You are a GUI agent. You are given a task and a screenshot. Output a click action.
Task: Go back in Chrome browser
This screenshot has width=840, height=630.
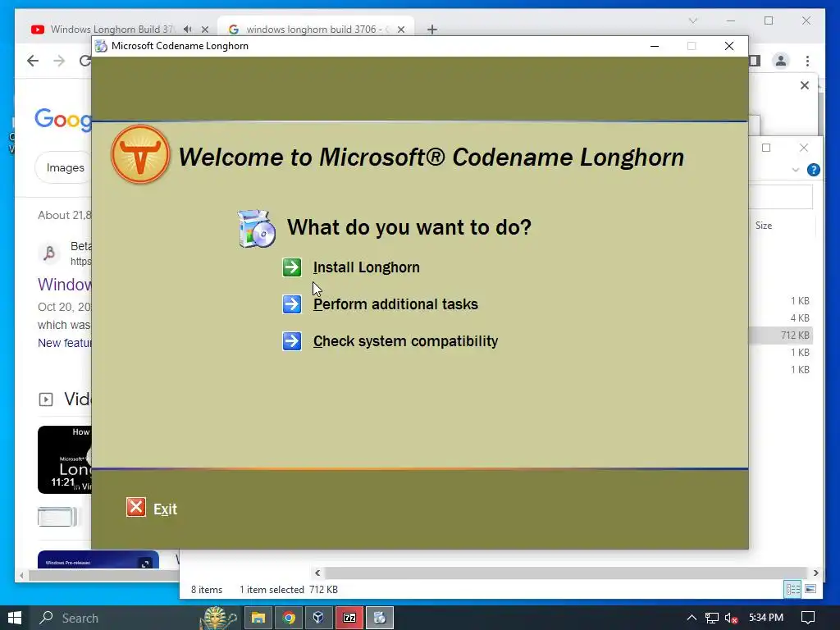(x=33, y=61)
